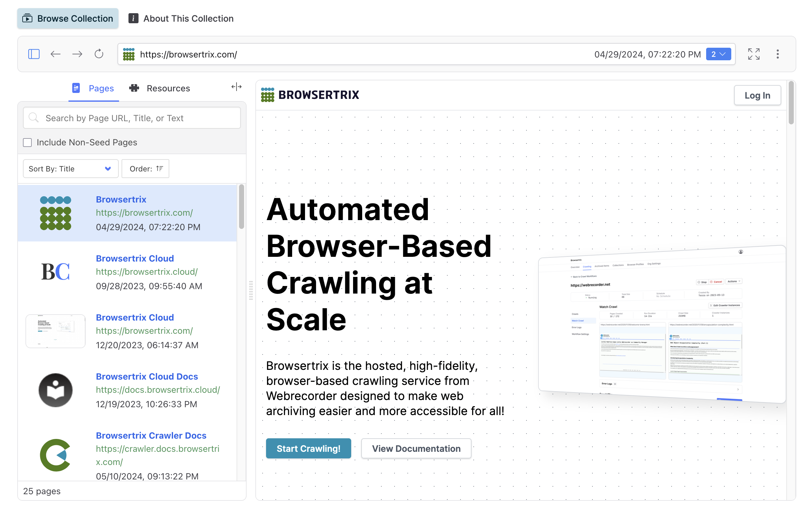Switch to Browse Collection tab
The width and height of the screenshot is (812, 508).
pos(68,18)
